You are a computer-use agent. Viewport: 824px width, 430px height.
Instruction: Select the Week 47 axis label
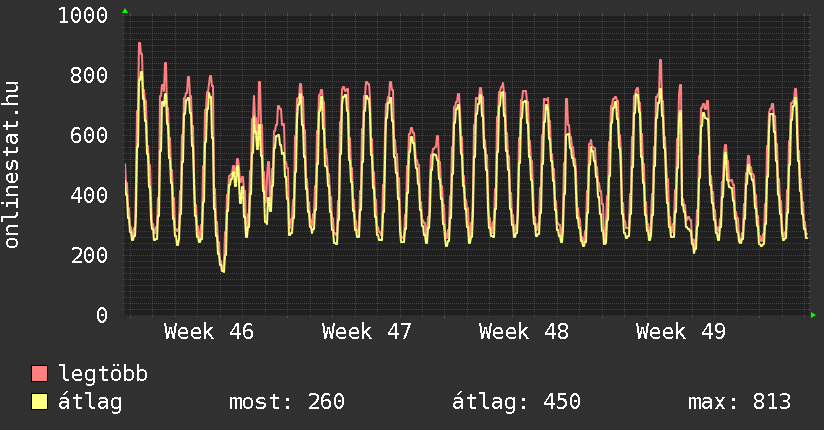pyautogui.click(x=367, y=331)
